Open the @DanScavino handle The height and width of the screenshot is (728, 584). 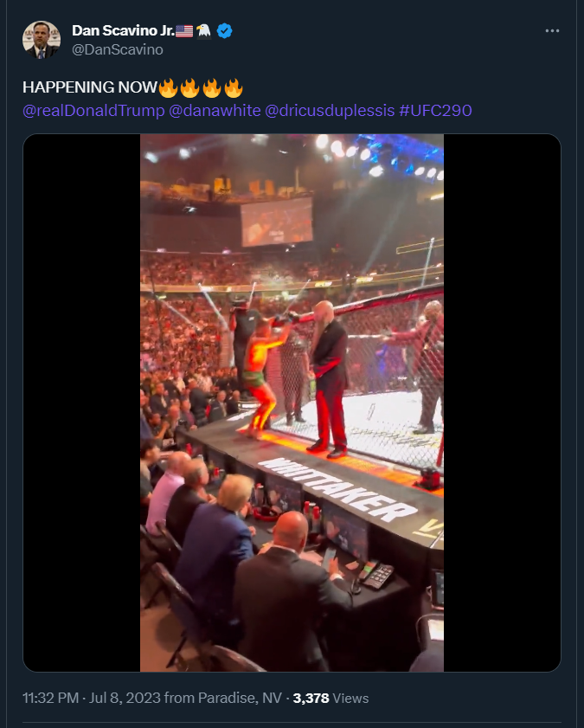coord(118,49)
